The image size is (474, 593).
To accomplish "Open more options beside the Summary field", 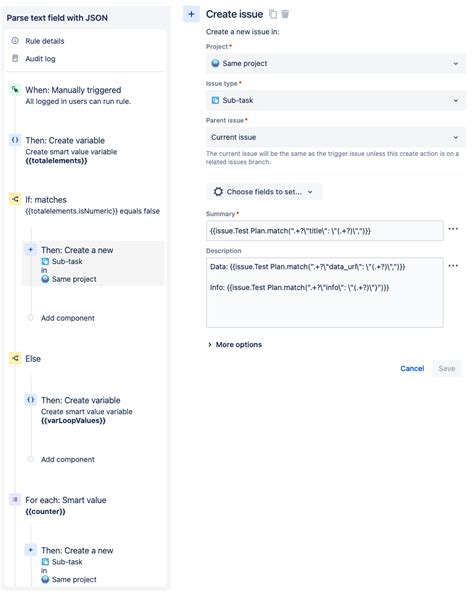I will 453,229.
